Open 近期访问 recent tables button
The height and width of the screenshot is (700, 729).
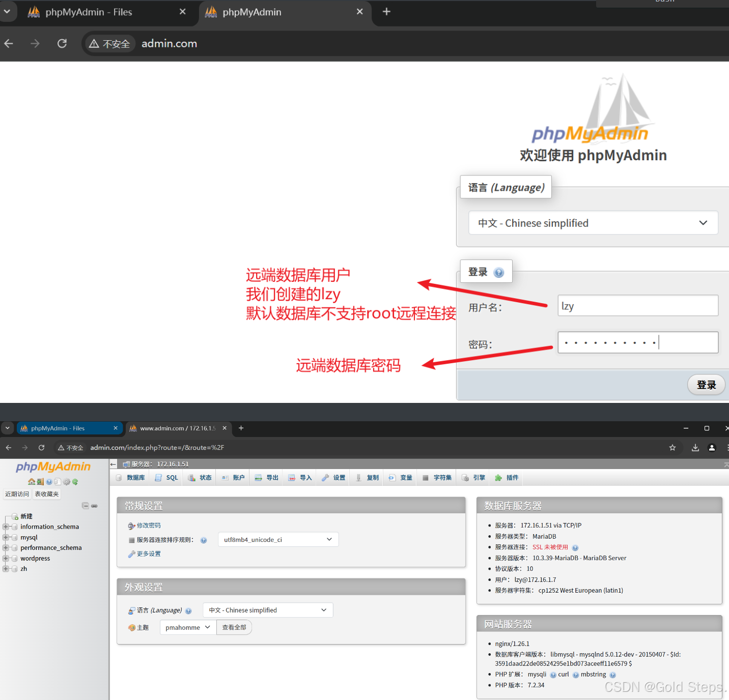coord(17,494)
